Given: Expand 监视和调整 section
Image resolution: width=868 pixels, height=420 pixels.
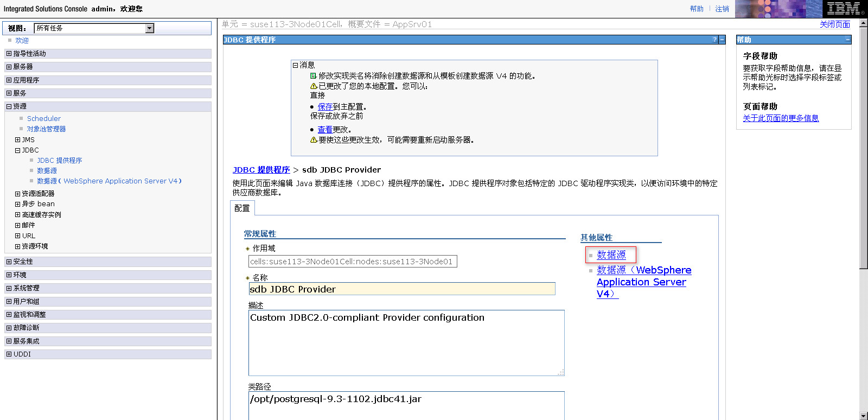Looking at the screenshot, I should click(x=9, y=315).
